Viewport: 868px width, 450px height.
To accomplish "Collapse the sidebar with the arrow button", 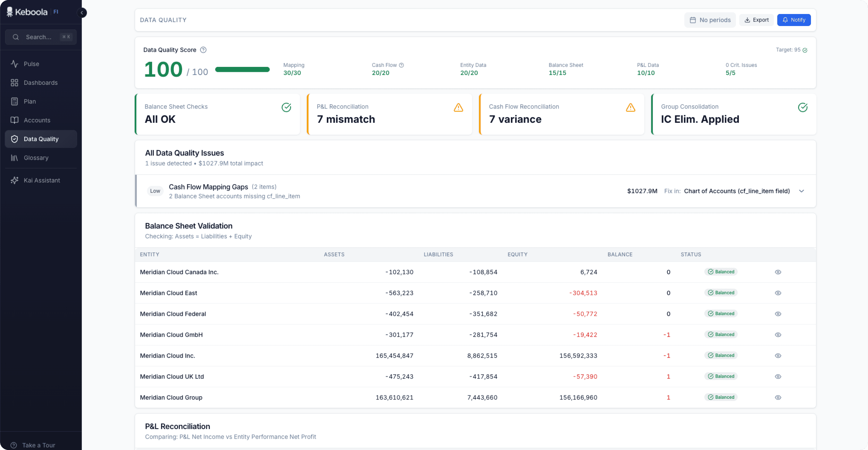I will point(82,13).
